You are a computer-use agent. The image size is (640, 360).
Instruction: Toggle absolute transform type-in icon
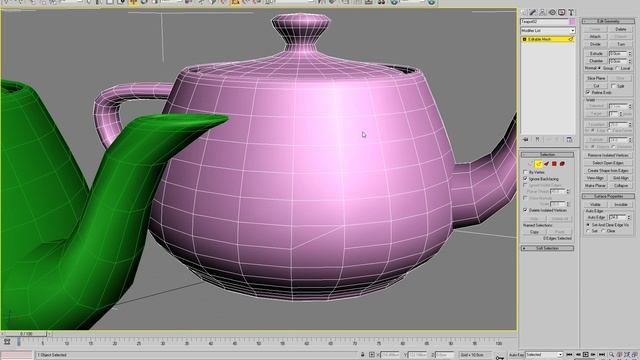pos(372,355)
